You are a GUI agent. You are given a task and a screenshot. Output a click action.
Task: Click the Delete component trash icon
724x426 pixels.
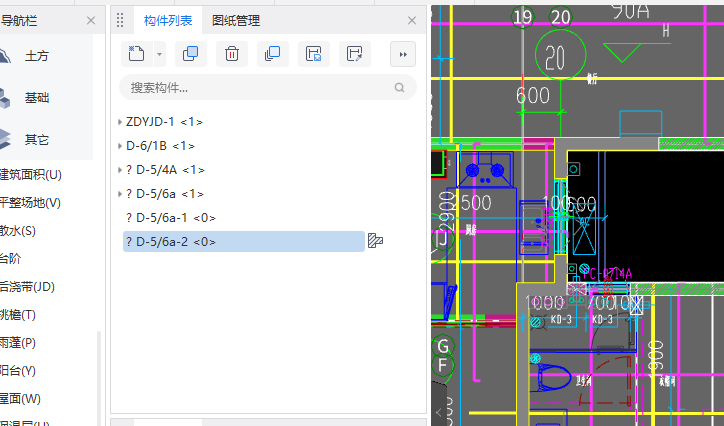pos(232,54)
